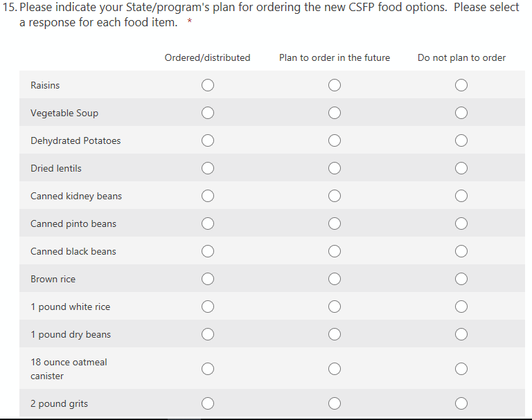Image resolution: width=532 pixels, height=420 pixels.
Task: Mark Plan to order in future for Canned kidney beans
Action: click(x=335, y=196)
